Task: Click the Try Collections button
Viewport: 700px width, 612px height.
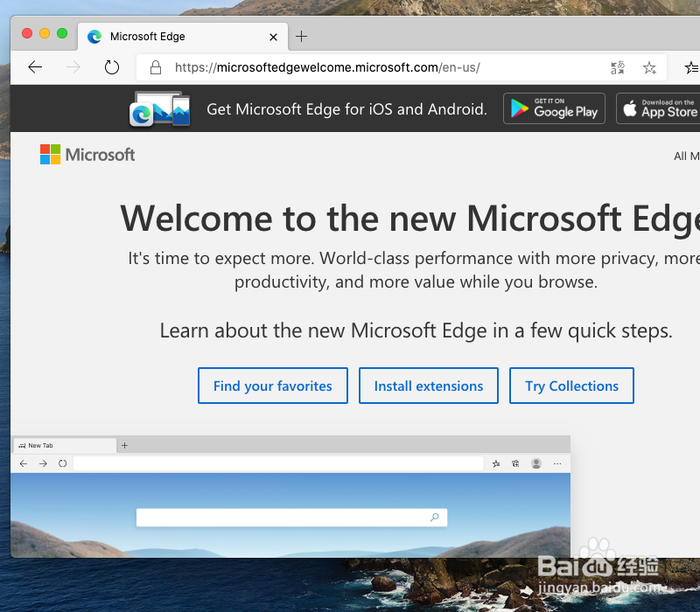Action: 571,386
